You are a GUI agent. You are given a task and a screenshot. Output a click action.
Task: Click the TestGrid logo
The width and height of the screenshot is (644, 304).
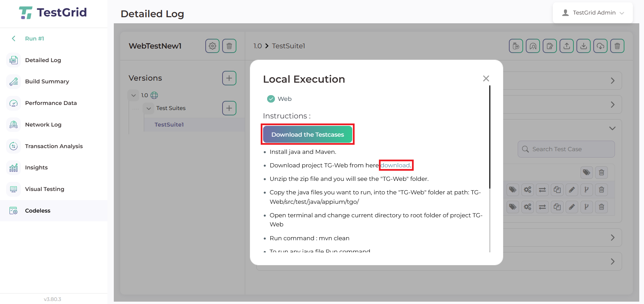tap(53, 12)
